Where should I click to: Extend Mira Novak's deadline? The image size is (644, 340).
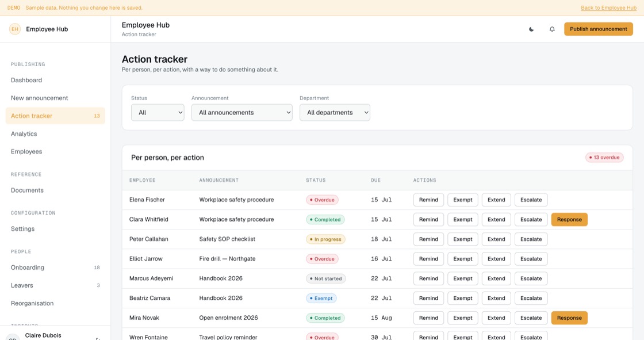[x=496, y=318]
